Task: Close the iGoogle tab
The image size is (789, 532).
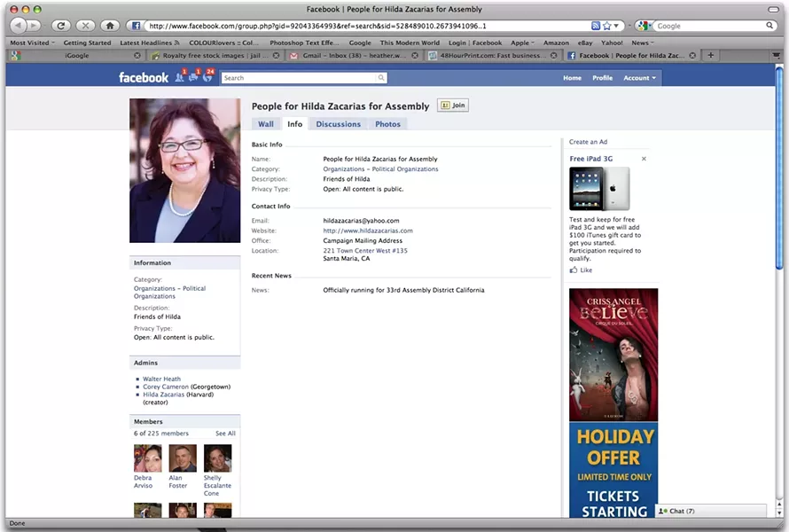Action: pyautogui.click(x=137, y=55)
